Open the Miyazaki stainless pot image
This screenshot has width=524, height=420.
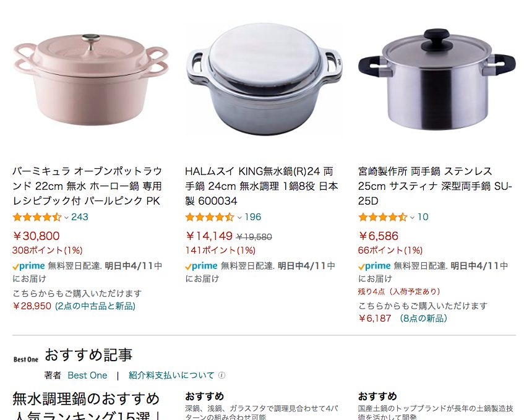437,80
